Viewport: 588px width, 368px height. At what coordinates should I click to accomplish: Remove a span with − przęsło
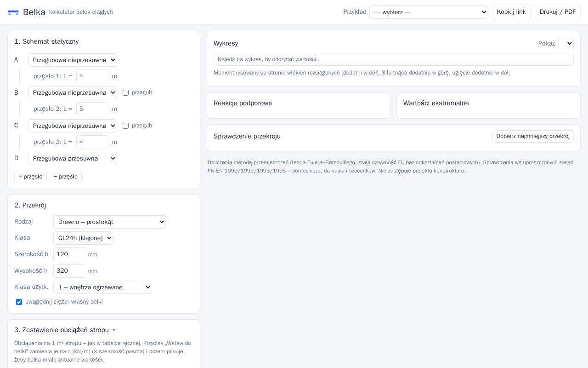point(66,177)
